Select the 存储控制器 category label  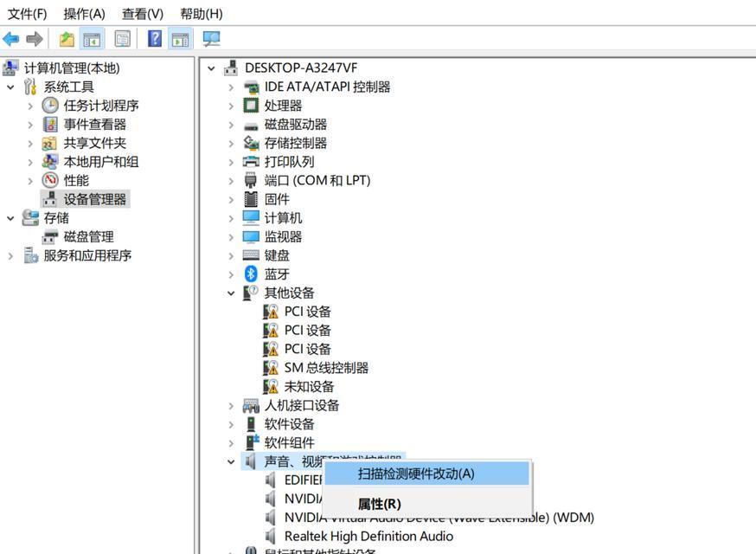click(x=296, y=143)
